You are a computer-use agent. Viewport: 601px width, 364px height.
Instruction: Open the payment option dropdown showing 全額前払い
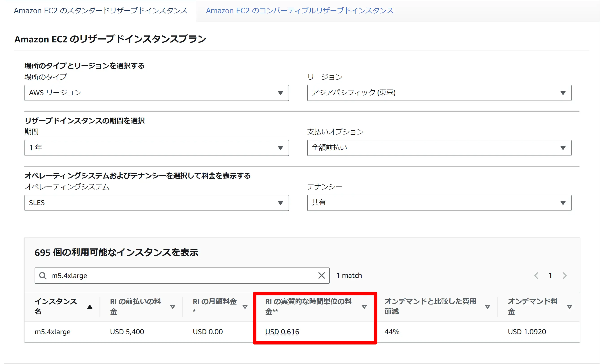tap(439, 148)
